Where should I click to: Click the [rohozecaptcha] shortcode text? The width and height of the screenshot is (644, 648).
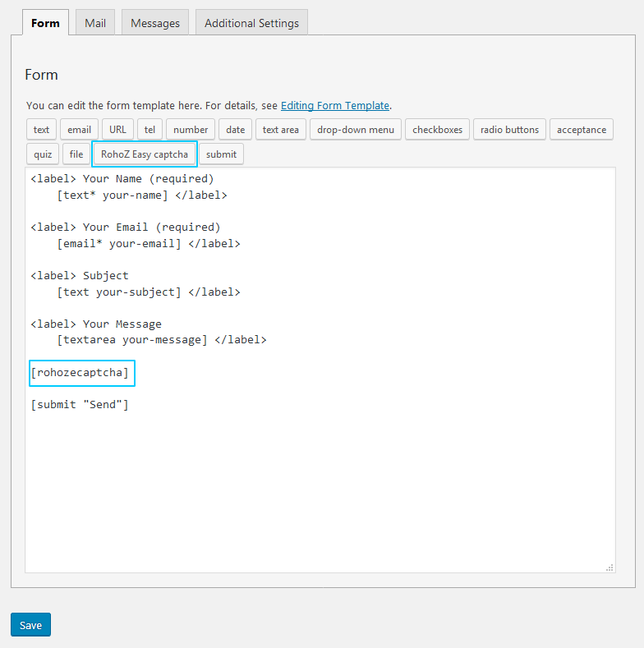pos(80,373)
